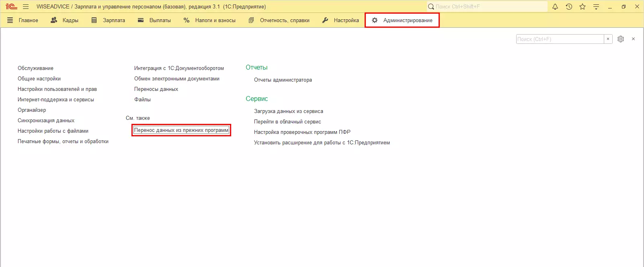The image size is (644, 267).
Task: Restore down the 1C window
Action: [623, 6]
